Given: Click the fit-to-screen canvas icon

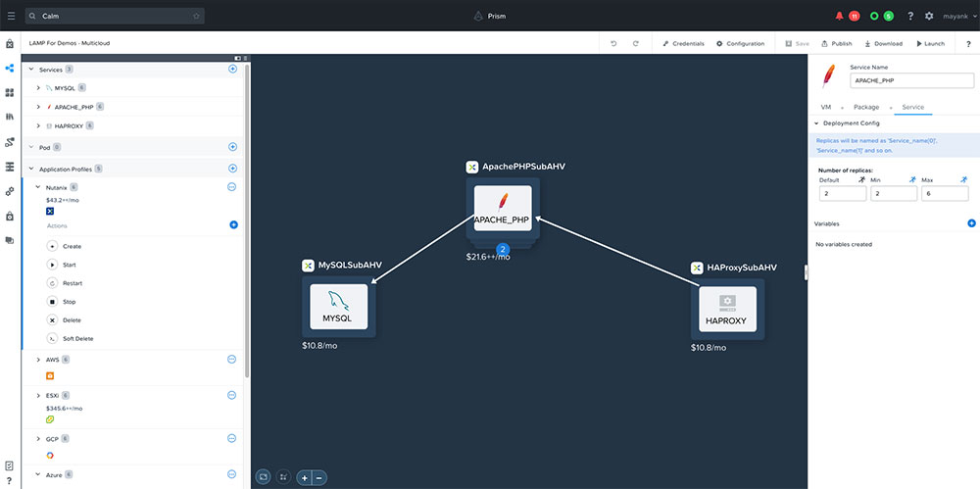Looking at the screenshot, I should coord(263,476).
